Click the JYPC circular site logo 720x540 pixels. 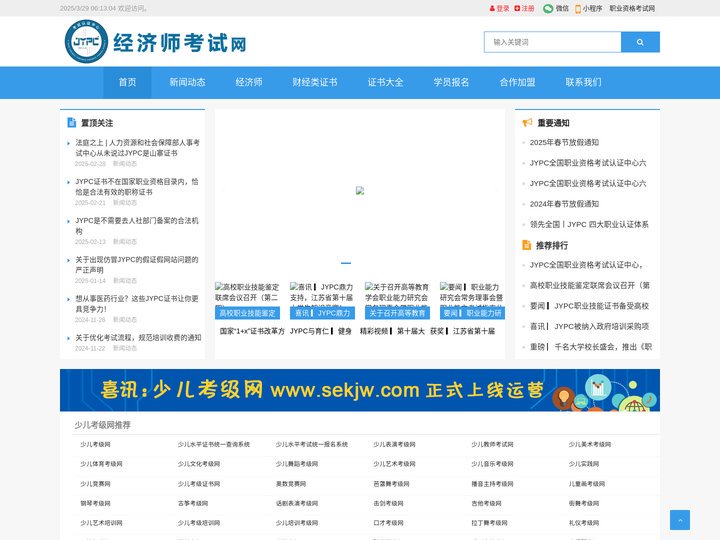point(86,41)
